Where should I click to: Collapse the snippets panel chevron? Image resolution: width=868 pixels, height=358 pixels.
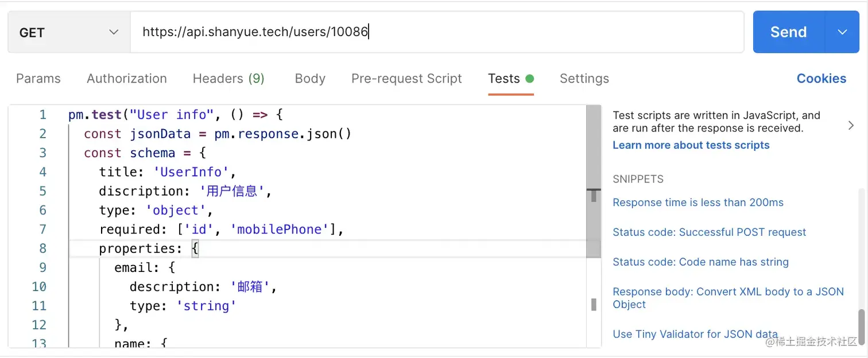pyautogui.click(x=851, y=125)
